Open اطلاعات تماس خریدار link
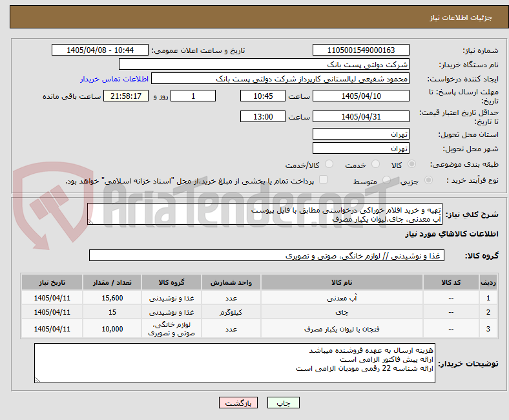Viewport: 509px width, 420px height. click(x=114, y=79)
